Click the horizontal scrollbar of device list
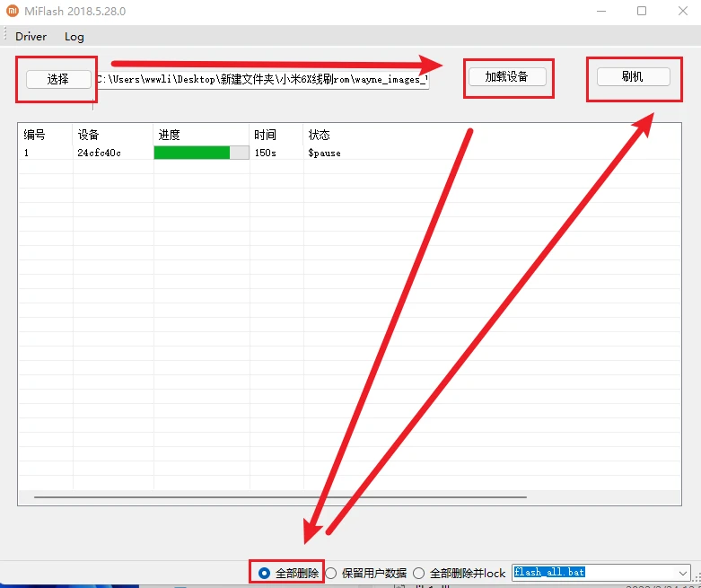 click(280, 496)
